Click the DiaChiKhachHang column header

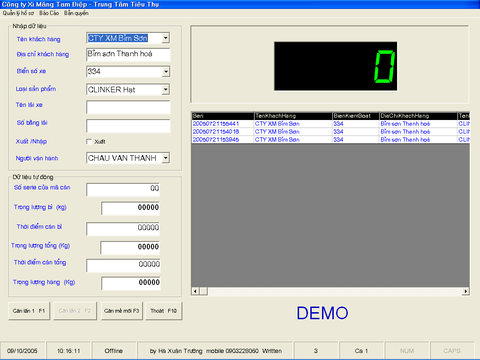coord(418,116)
